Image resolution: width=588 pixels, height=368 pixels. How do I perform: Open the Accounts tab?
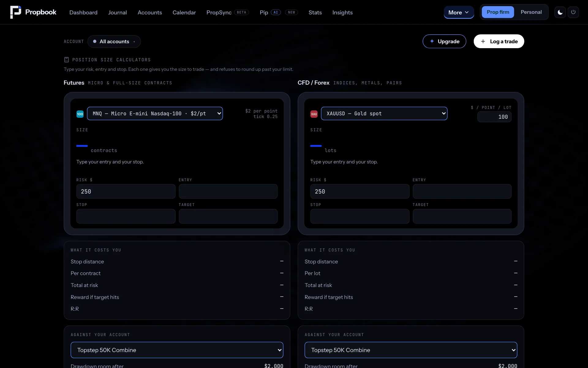point(150,13)
